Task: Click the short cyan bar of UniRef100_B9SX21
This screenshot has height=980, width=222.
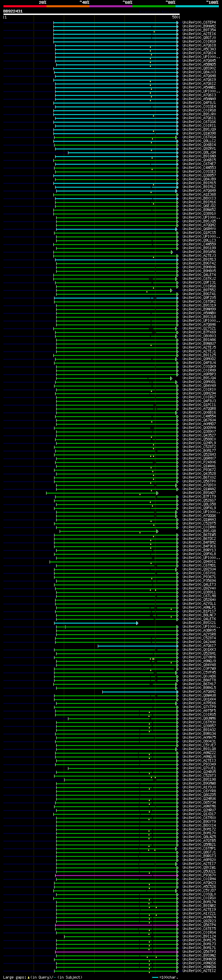Action: point(96,623)
